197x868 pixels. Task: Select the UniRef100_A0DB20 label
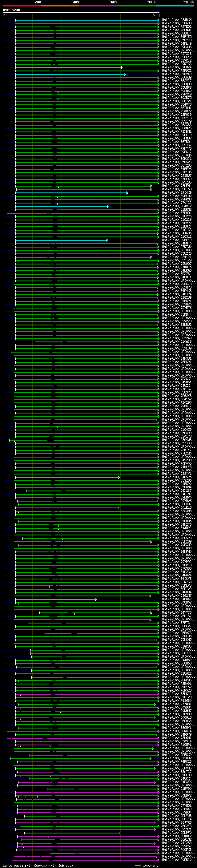point(177,860)
